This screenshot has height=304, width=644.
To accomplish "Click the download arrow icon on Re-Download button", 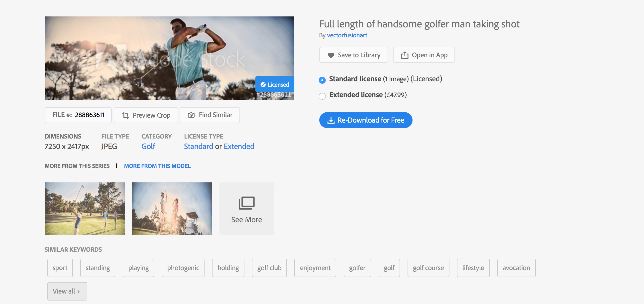I will 331,120.
